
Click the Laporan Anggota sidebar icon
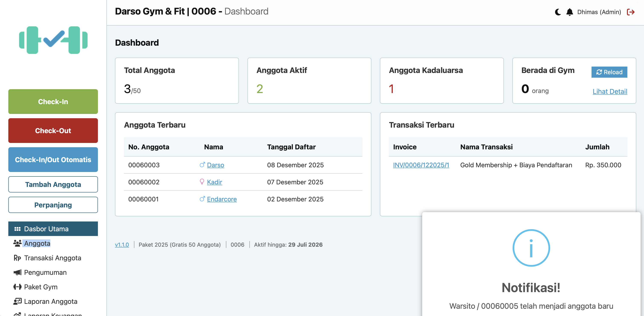pos(17,301)
